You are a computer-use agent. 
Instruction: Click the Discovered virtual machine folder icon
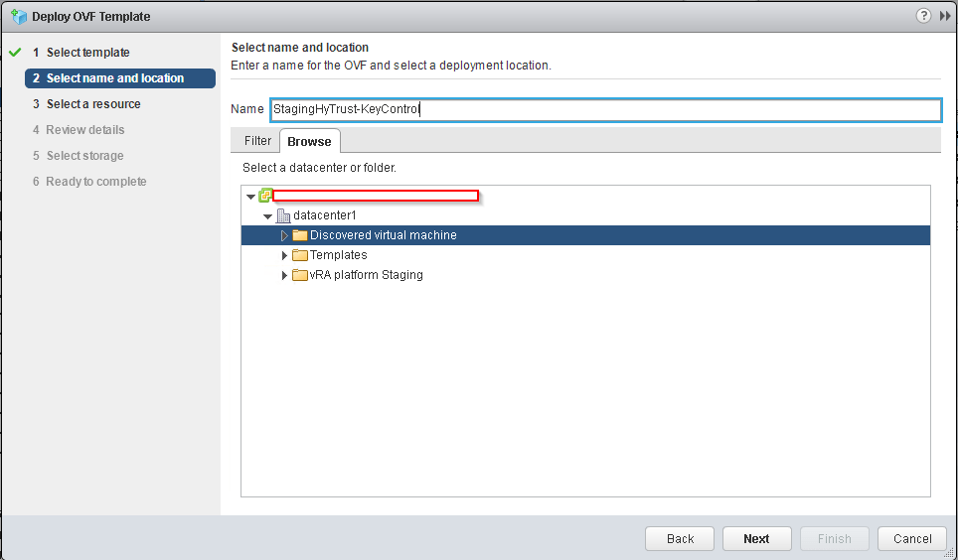[x=300, y=235]
